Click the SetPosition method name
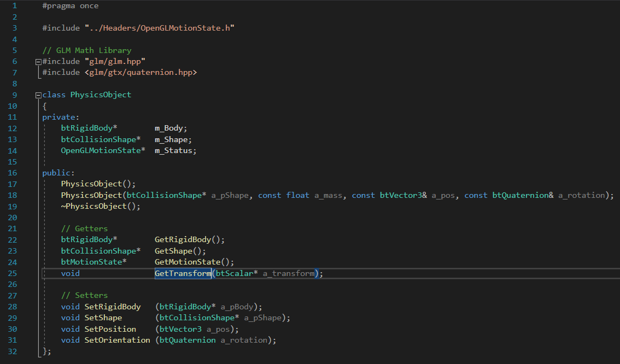 (110, 329)
